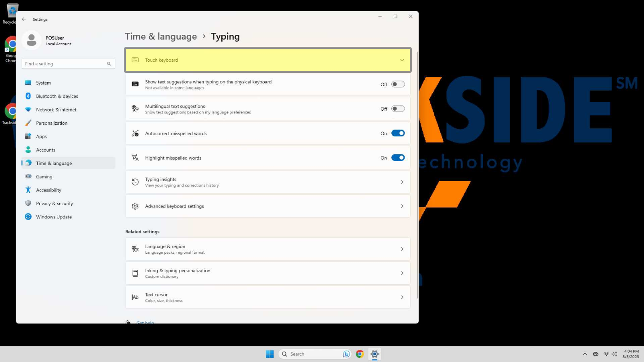Click the Bing icon in taskbar search
Image resolution: width=644 pixels, height=362 pixels.
(x=346, y=354)
